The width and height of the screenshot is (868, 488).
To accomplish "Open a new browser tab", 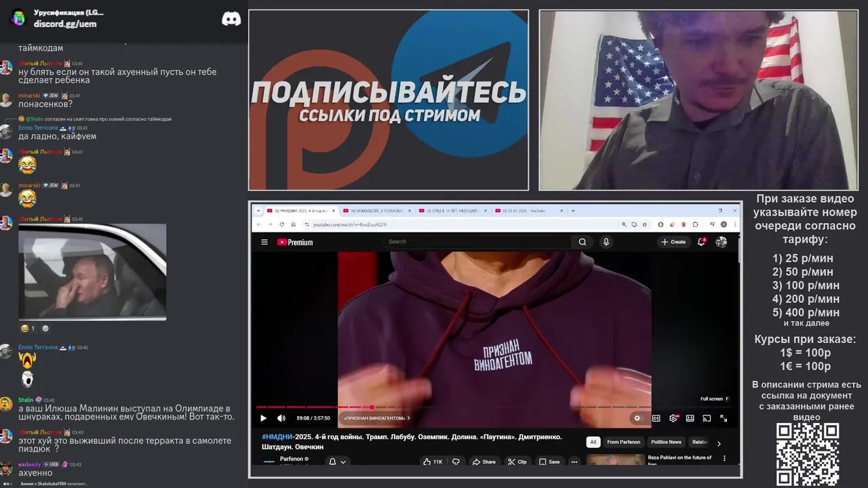I will coord(573,211).
